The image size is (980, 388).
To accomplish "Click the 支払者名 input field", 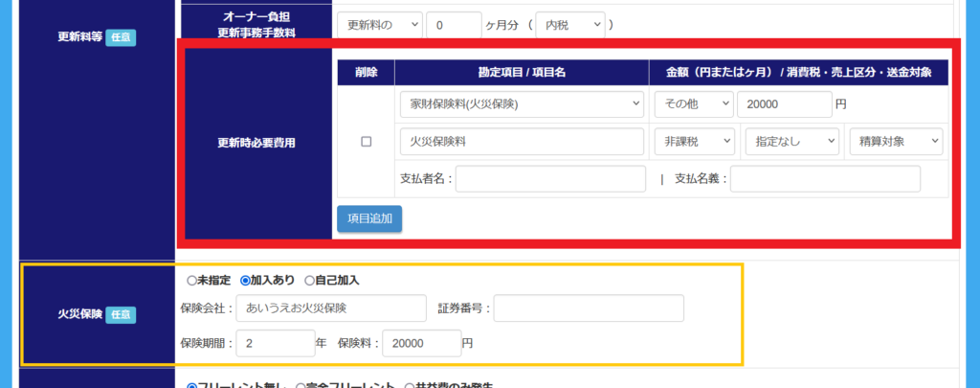I will 550,179.
